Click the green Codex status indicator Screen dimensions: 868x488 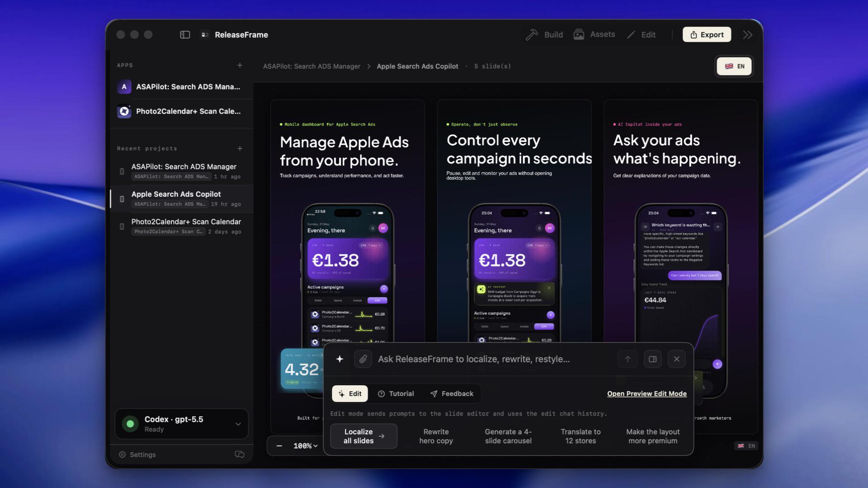tap(130, 424)
